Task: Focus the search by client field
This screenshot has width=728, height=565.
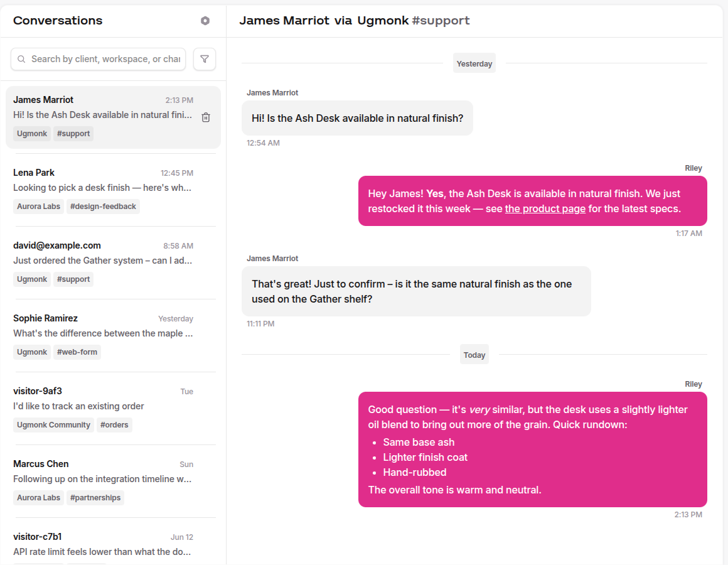Action: (98, 59)
